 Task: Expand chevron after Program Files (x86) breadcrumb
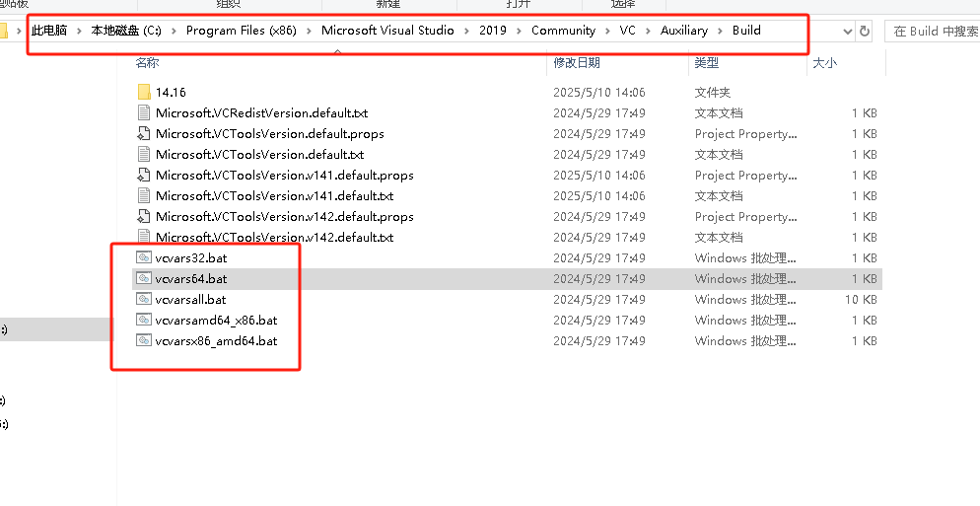coord(309,31)
